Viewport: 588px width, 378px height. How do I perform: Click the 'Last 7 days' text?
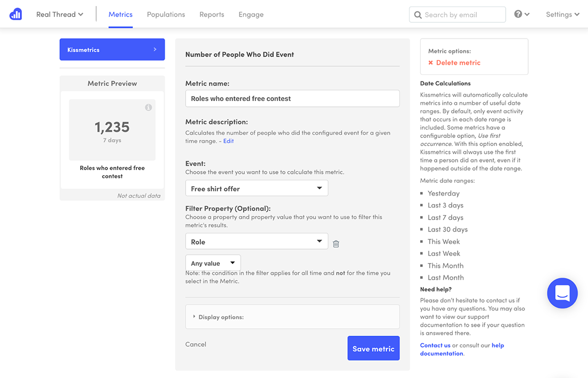click(x=445, y=218)
